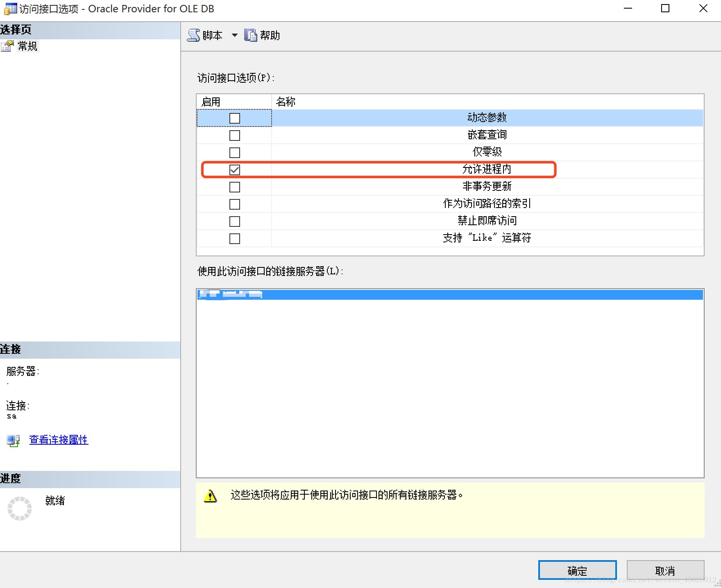Click the 取消 button
The height and width of the screenshot is (588, 721).
coord(665,570)
